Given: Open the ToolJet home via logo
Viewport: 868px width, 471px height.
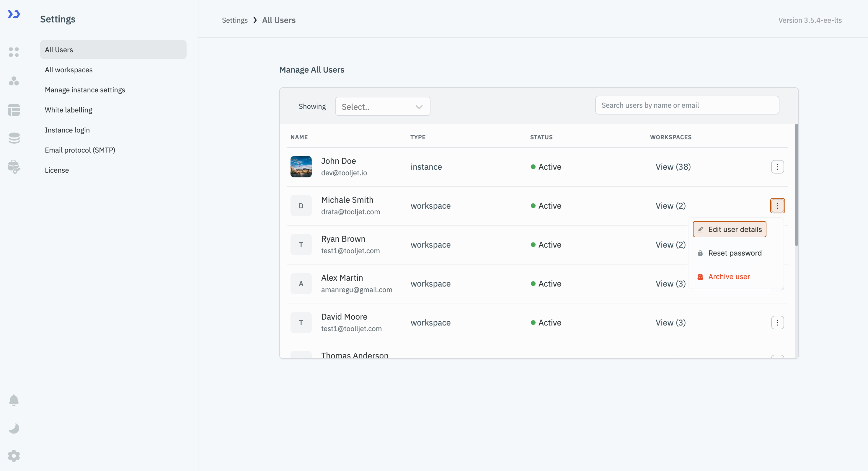Looking at the screenshot, I should pyautogui.click(x=14, y=14).
